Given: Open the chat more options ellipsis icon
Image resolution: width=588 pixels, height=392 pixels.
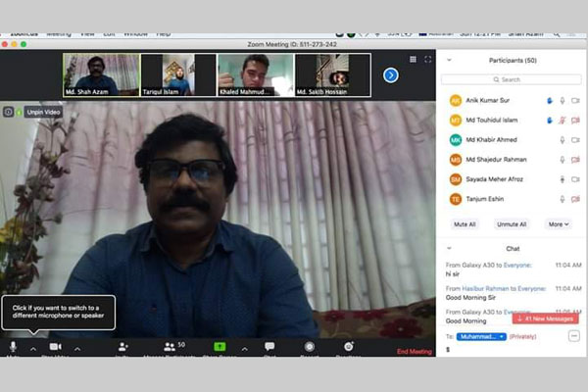Looking at the screenshot, I should pos(573,336).
